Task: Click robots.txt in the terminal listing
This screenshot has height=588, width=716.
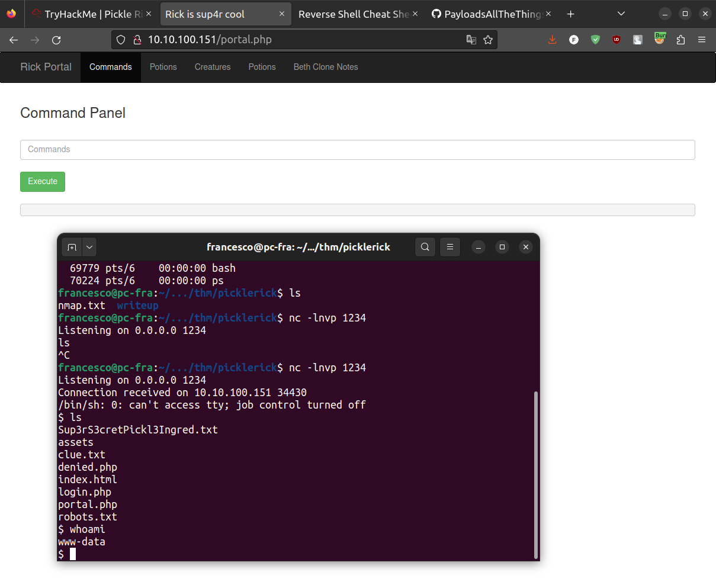Action: (88, 517)
